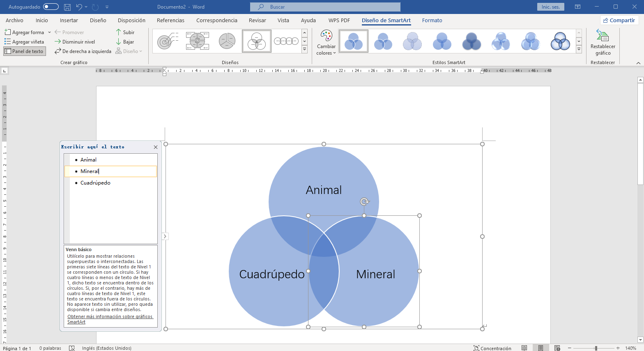Open ribbon display options icon
Viewport: 644px width, 351px height.
point(577,7)
